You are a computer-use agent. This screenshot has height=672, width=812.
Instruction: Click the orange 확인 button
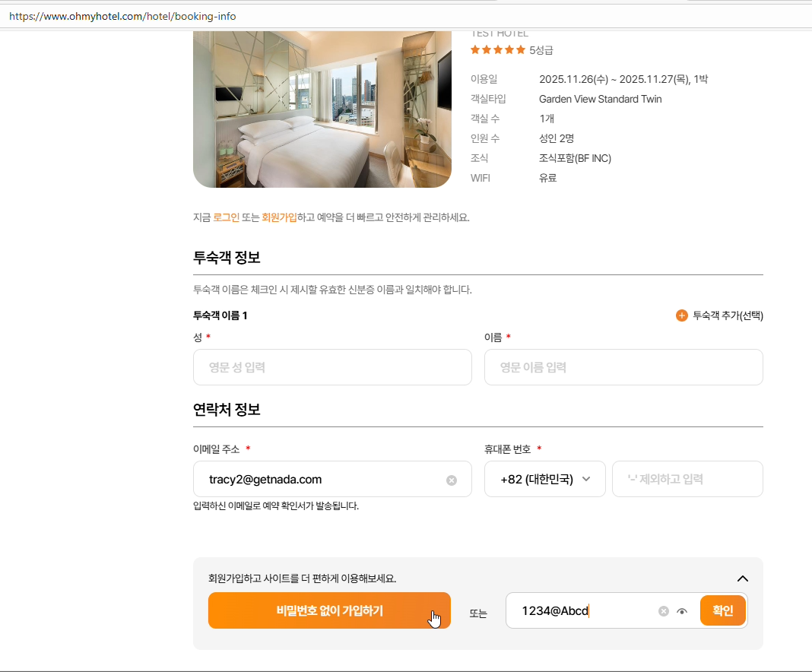(x=722, y=610)
